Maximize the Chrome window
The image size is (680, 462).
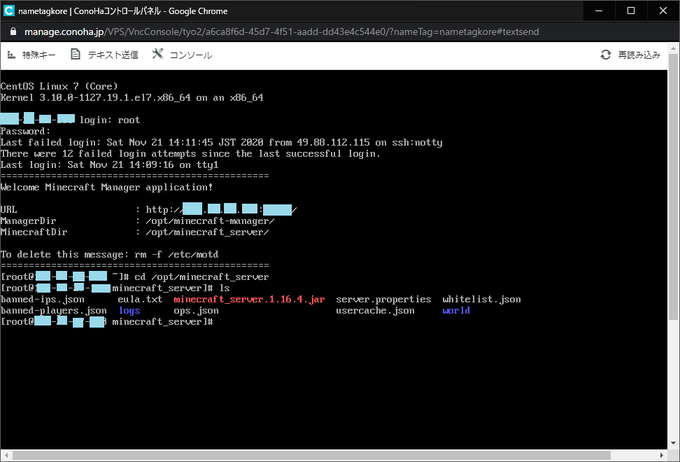point(631,11)
